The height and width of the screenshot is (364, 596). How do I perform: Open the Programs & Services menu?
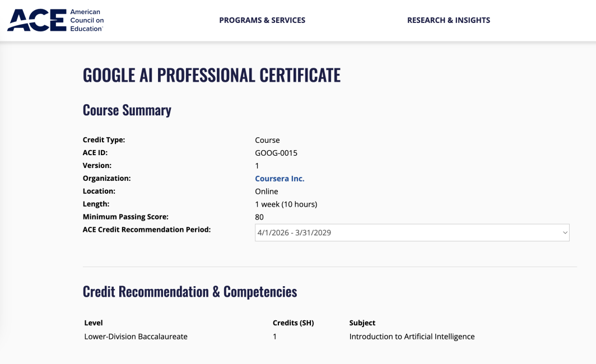262,20
